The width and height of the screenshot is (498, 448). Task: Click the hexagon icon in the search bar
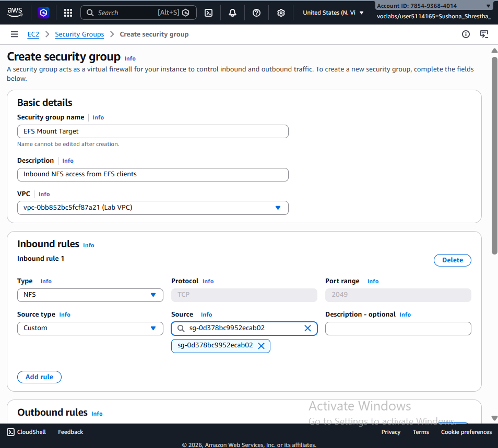click(186, 13)
